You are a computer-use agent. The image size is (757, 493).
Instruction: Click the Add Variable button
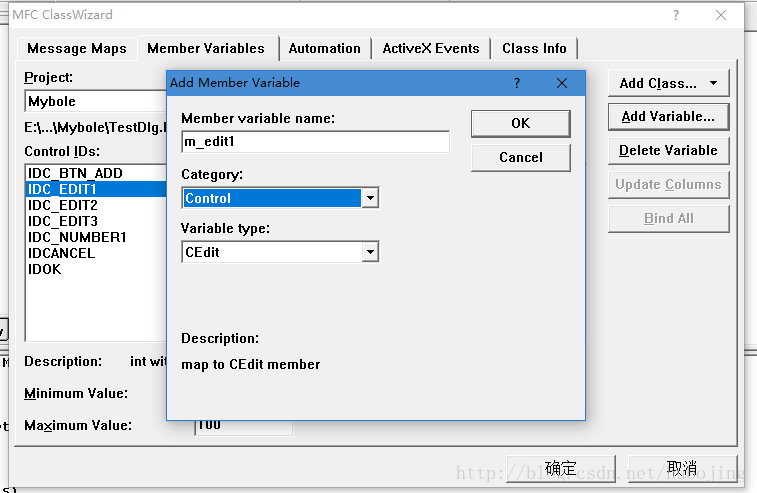click(x=668, y=116)
